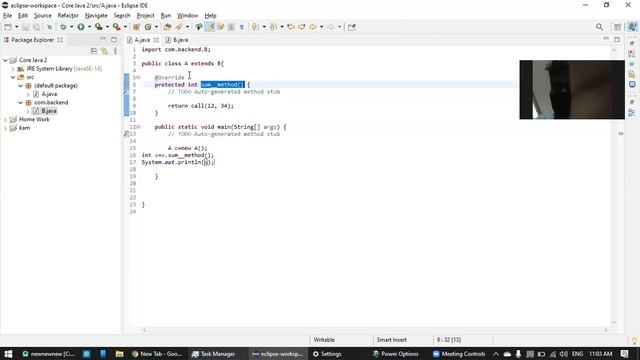Screen dimensions: 640x360
Task: Click the Outline icon in right trim
Action: 632,113
